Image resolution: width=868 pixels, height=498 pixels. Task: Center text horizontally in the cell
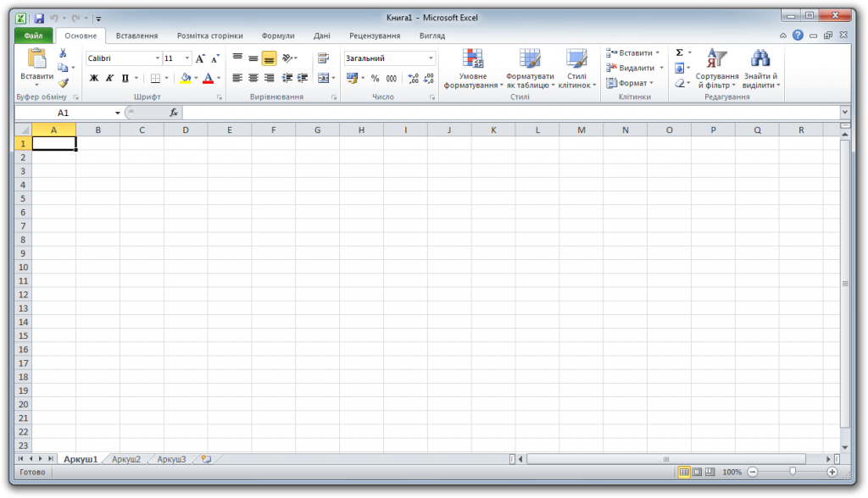(253, 78)
